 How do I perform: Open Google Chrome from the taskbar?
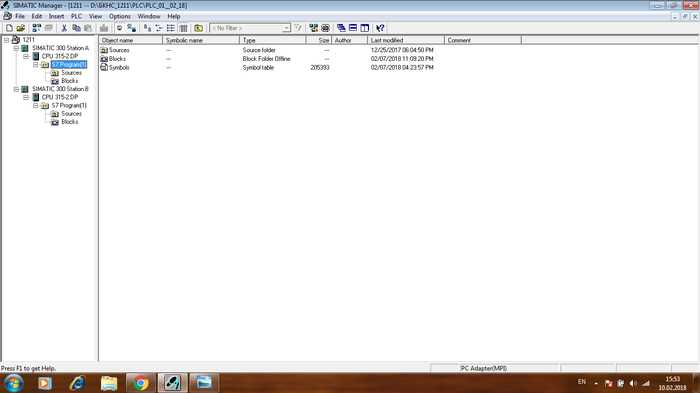click(x=141, y=383)
